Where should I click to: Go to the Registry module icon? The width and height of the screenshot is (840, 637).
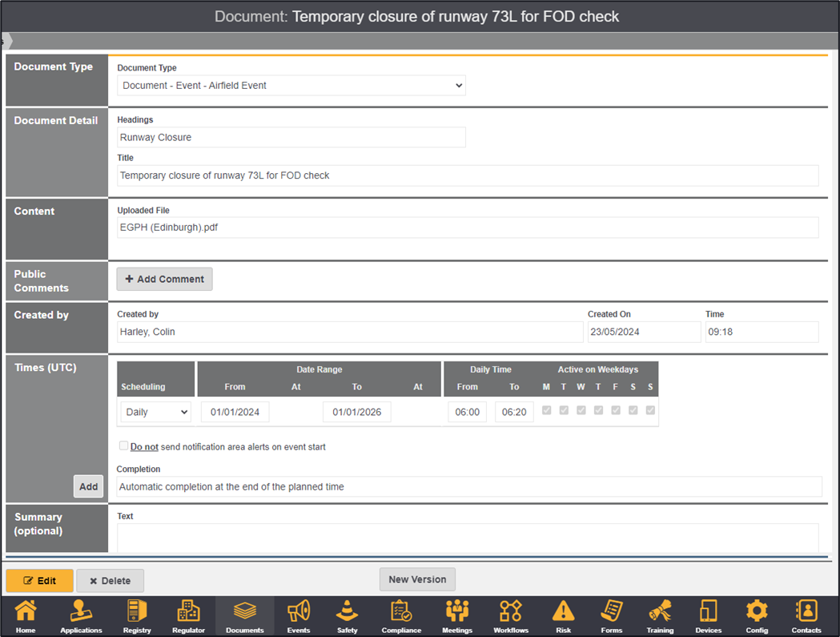click(137, 615)
